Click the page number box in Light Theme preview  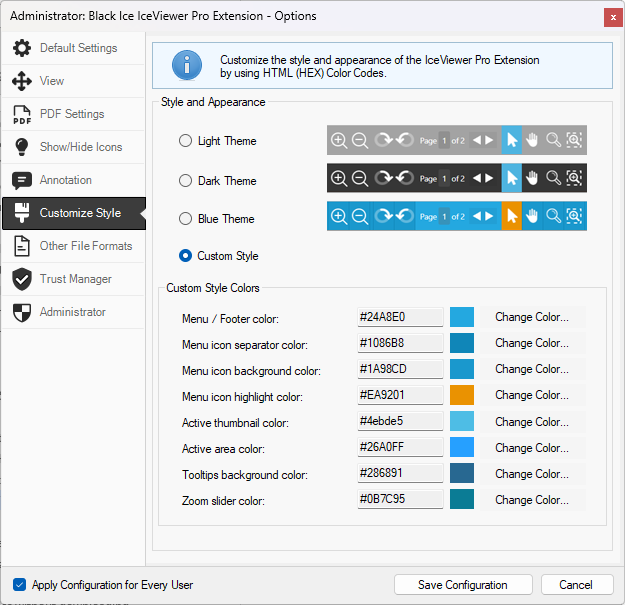444,140
